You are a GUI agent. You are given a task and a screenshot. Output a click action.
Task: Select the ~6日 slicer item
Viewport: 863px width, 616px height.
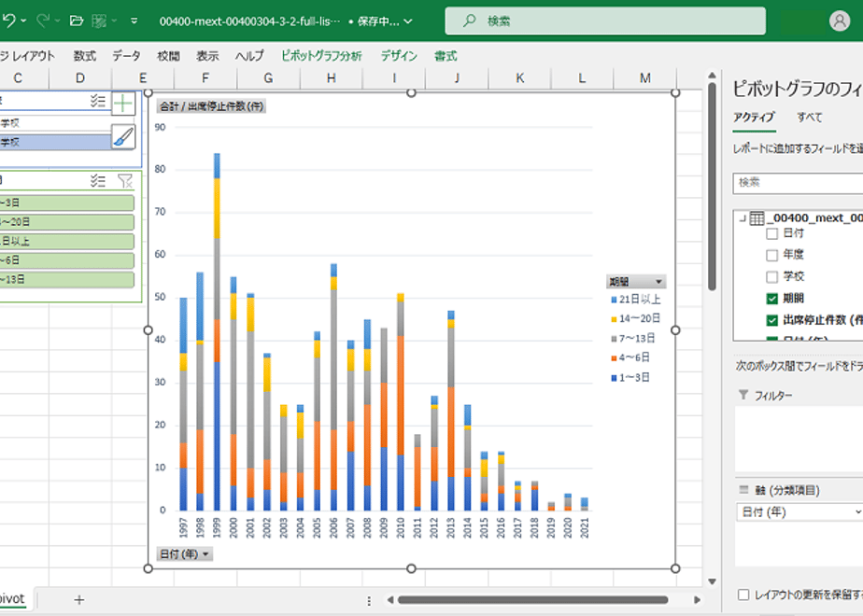[66, 260]
